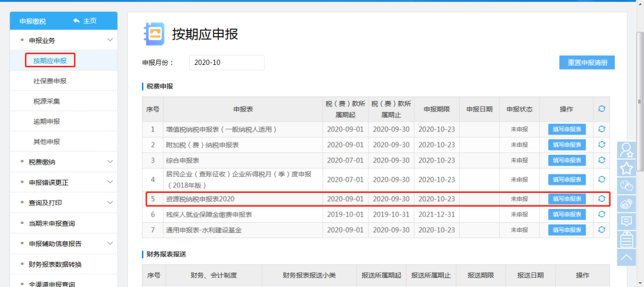This screenshot has width=644, height=287.
Task: Click 重置申报清册 button
Action: [587, 63]
